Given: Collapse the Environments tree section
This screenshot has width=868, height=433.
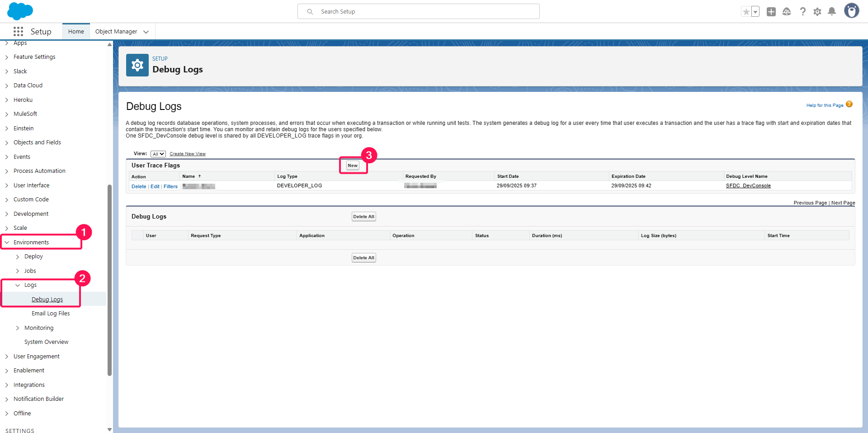Looking at the screenshot, I should [7, 243].
